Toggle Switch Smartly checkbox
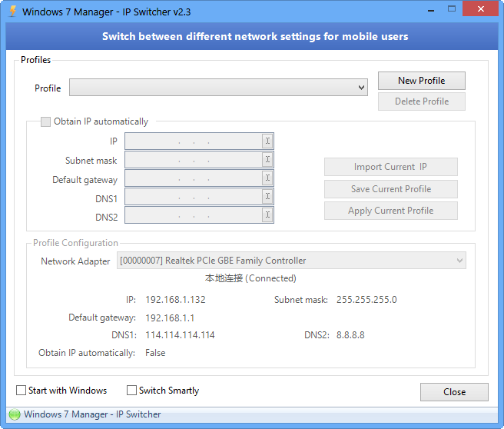Screen dimensions: 504x429 (131, 390)
